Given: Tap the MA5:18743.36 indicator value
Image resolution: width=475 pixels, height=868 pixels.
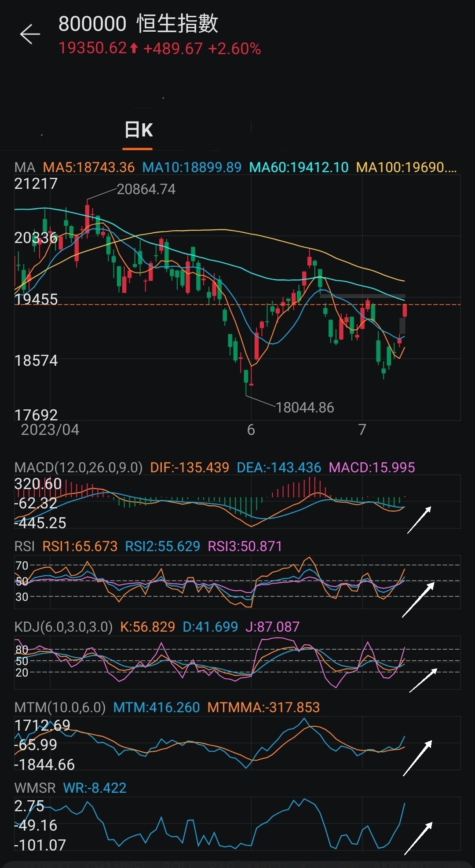Looking at the screenshot, I should pos(89,167).
